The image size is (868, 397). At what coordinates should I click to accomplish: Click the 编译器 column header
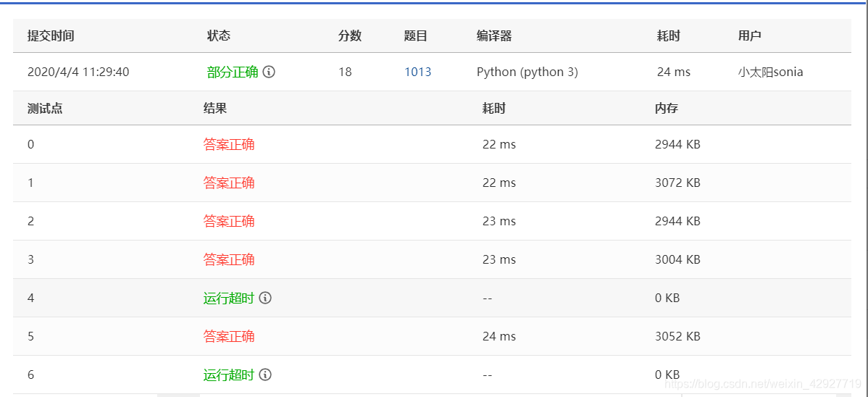(x=494, y=36)
